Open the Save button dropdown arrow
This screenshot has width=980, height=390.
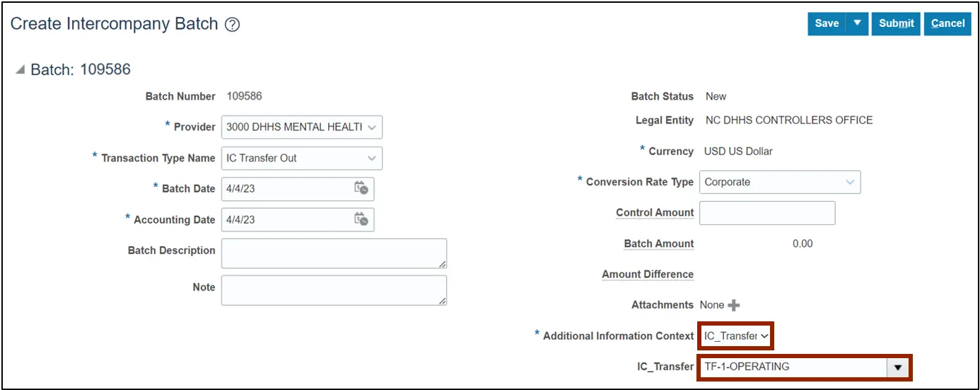click(857, 23)
